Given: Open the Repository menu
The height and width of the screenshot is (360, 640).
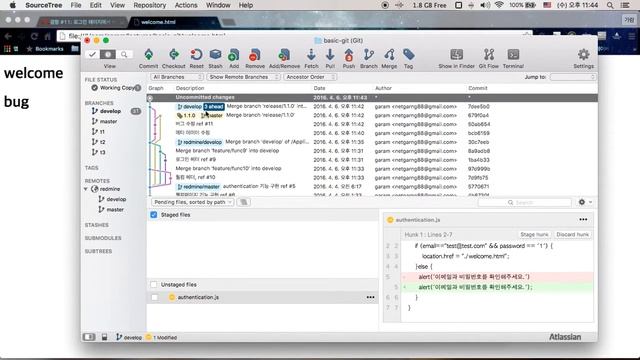Looking at the screenshot, I should 150,5.
